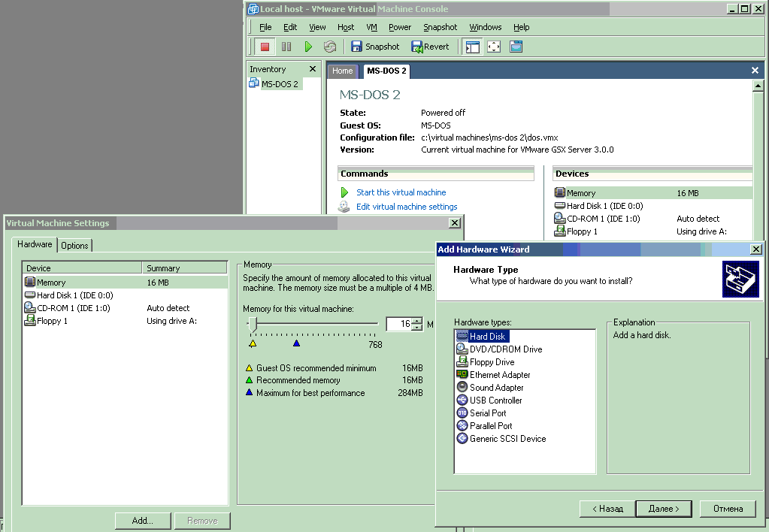Close the MS-DOS 2 tab with the X

point(755,71)
